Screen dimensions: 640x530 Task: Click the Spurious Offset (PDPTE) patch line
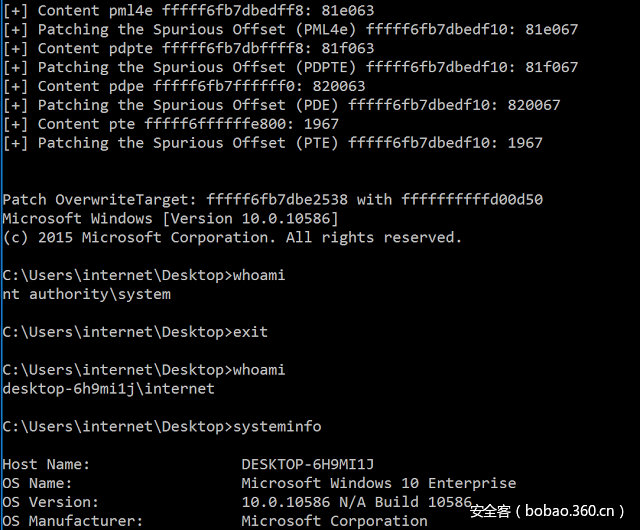pos(290,67)
